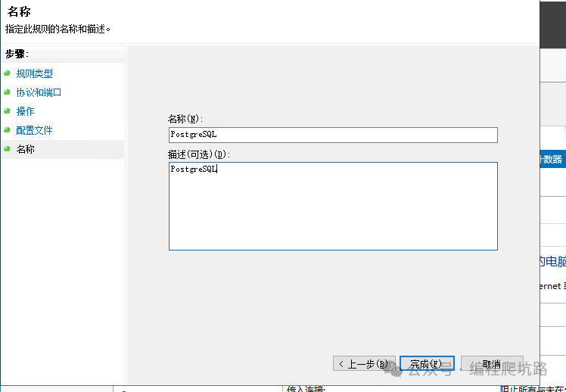The width and height of the screenshot is (566, 392).
Task: Click 完成 to finish the rule
Action: tap(427, 364)
